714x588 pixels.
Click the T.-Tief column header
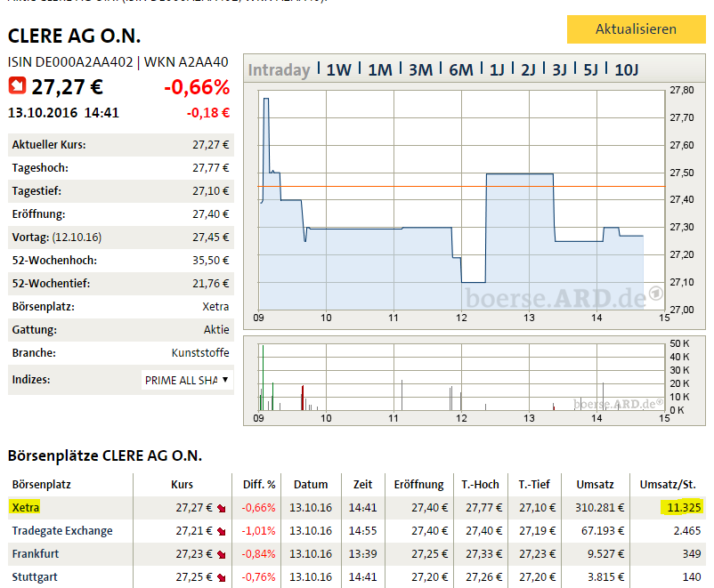534,484
